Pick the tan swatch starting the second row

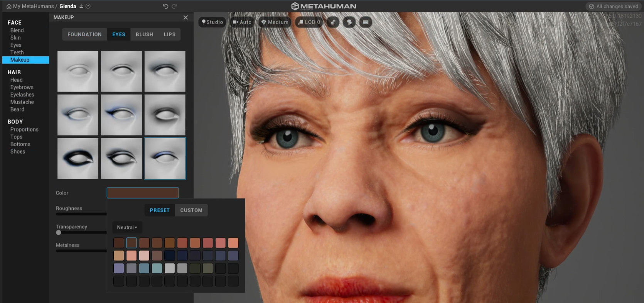tap(119, 256)
